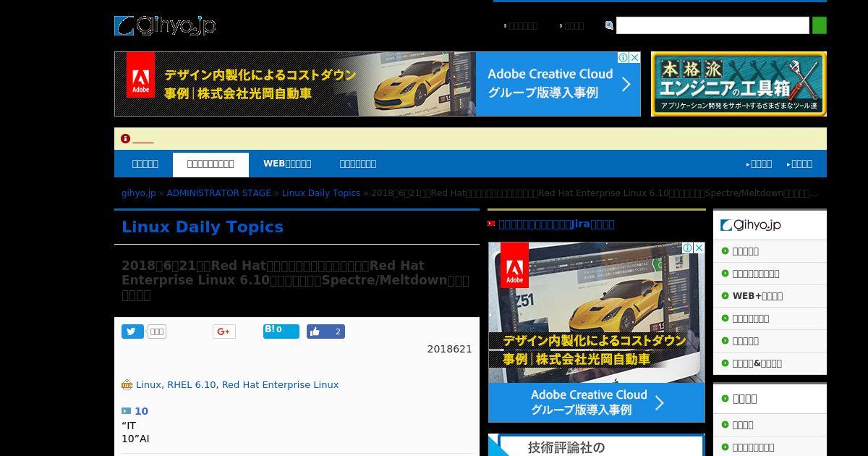Click the red Adobe logo in the square ad
The width and height of the screenshot is (868, 456).
click(x=514, y=265)
